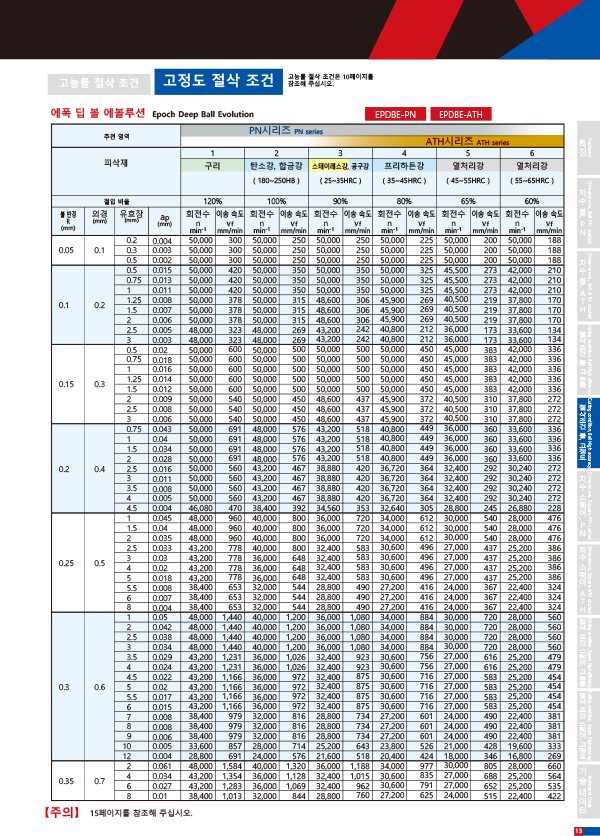Image resolution: width=600 pixels, height=836 pixels.
Task: Click the 120% cutting ratio cell
Action: coord(212,201)
